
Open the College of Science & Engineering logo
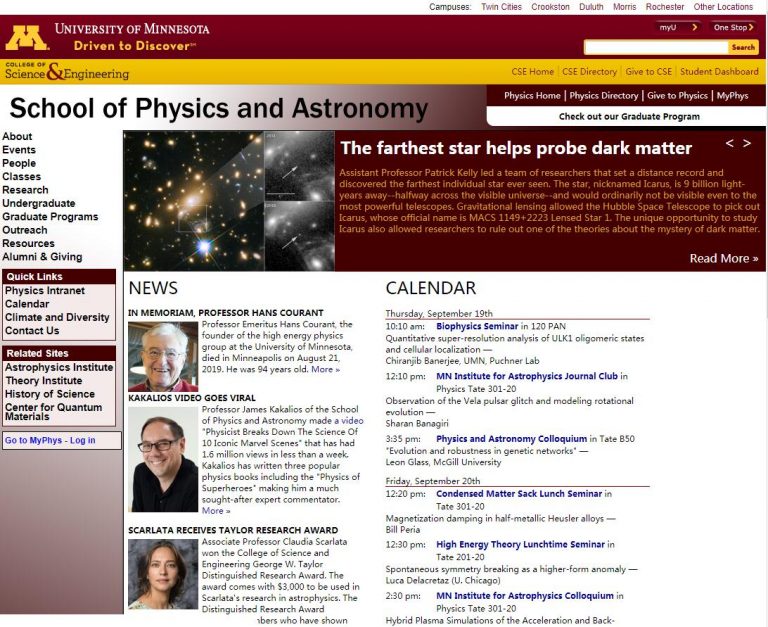pyautogui.click(x=67, y=72)
